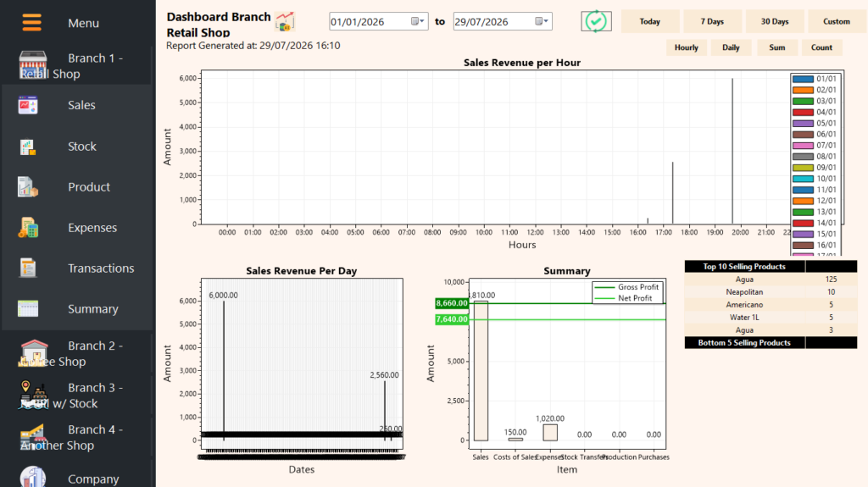This screenshot has height=487, width=868.
Task: Click the 8,660.00 gross profit label
Action: [x=452, y=303]
